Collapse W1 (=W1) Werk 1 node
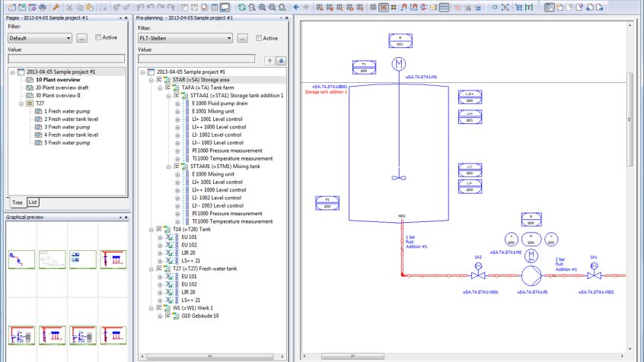 pos(151,308)
